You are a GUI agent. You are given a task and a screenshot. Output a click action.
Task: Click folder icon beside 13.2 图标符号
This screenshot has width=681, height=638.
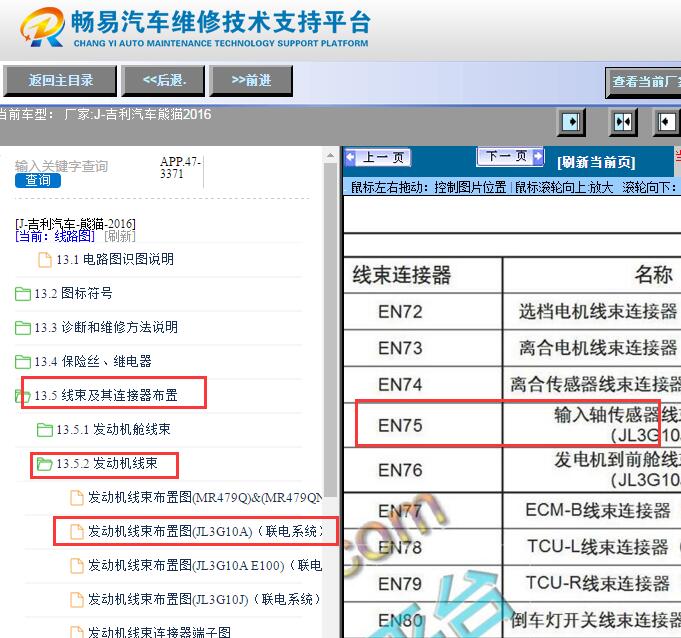click(x=23, y=294)
